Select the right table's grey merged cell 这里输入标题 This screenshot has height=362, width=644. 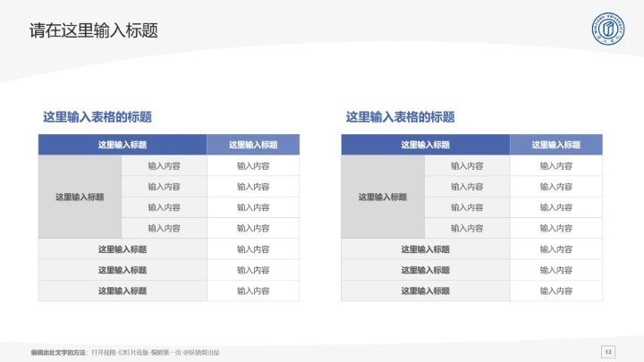[383, 197]
